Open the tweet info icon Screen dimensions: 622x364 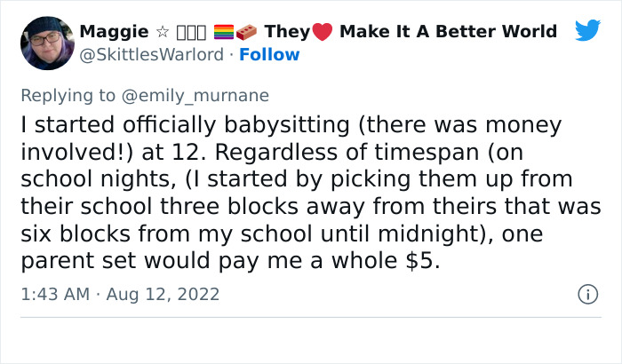coord(586,293)
